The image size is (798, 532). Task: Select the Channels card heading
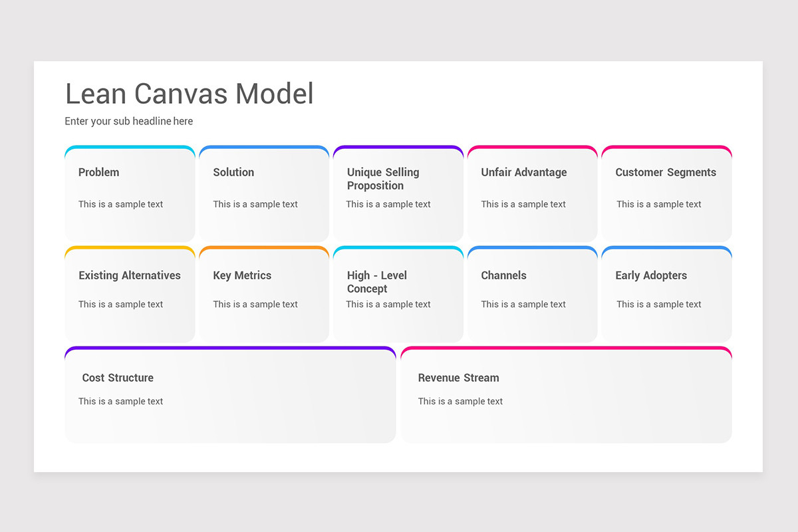tap(503, 275)
